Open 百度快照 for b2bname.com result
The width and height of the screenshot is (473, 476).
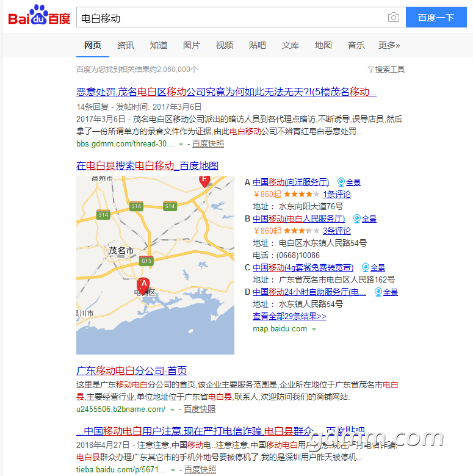(200, 409)
